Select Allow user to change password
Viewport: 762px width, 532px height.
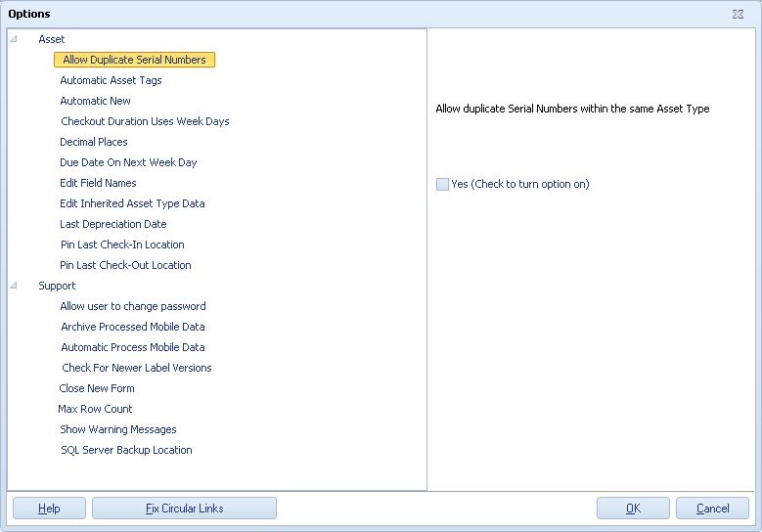[133, 306]
